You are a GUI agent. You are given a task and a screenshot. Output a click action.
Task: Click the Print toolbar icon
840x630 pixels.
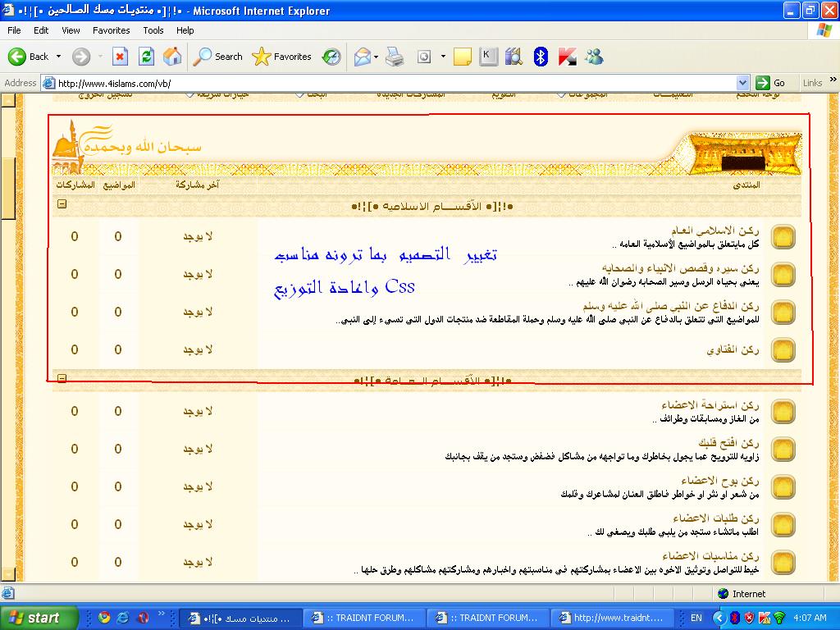[395, 57]
